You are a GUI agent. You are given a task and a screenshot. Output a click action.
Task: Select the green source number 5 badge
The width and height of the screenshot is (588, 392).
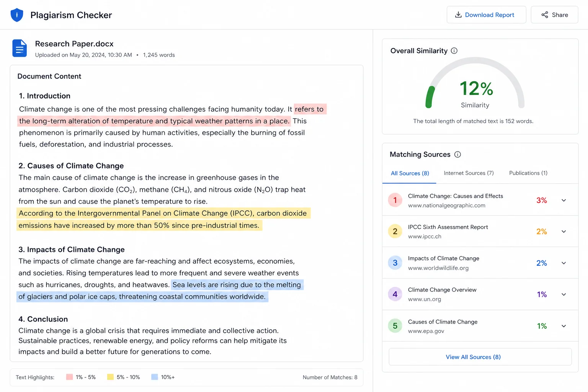click(x=395, y=326)
